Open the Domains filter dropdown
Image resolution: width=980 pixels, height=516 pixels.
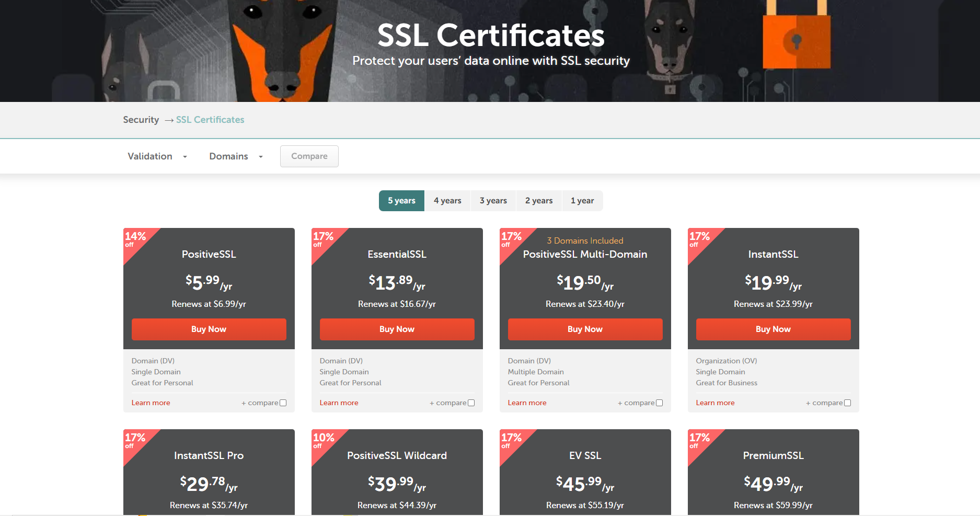pos(236,156)
